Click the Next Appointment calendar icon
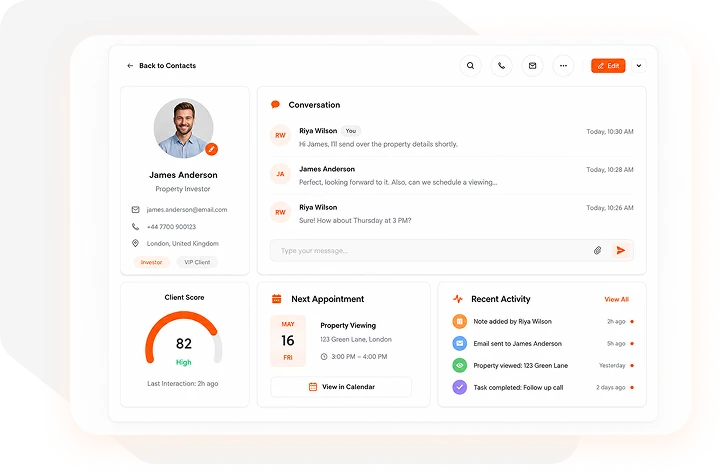 [276, 299]
